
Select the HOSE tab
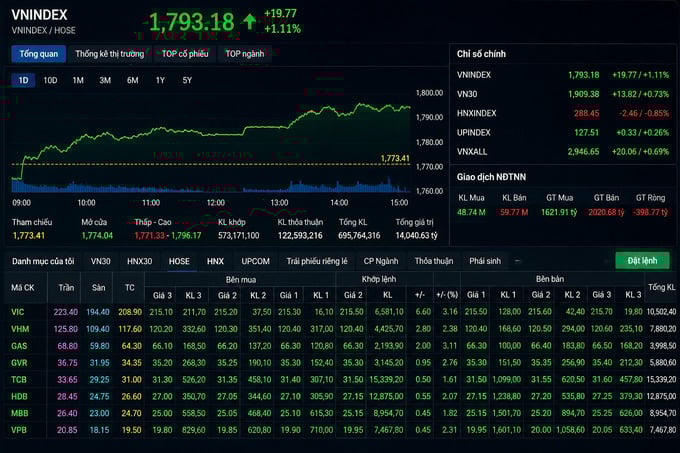[x=179, y=261]
